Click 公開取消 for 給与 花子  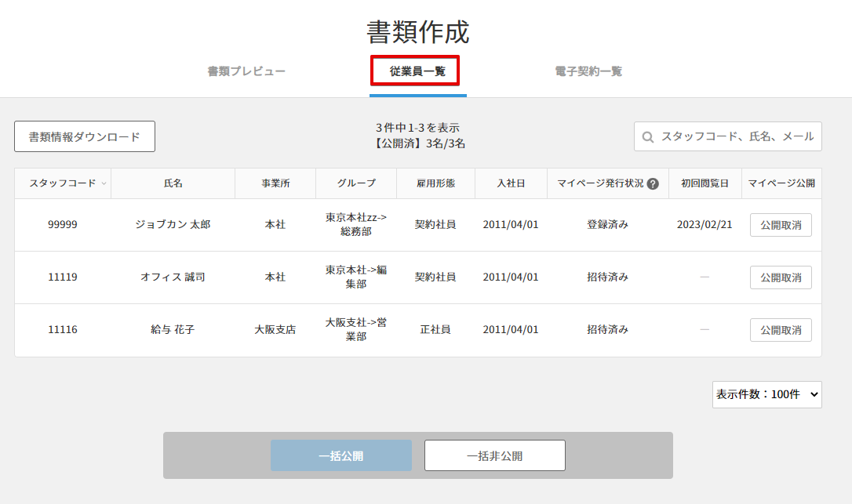coord(781,330)
